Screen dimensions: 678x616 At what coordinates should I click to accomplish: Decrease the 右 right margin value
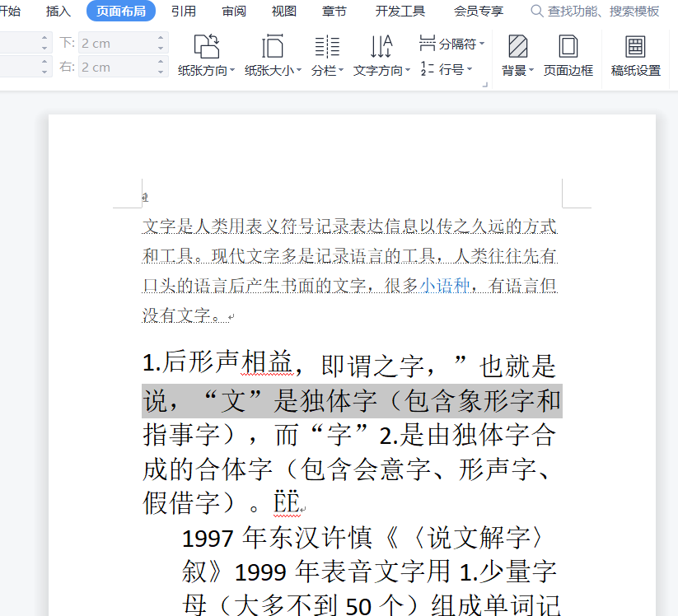(x=161, y=72)
